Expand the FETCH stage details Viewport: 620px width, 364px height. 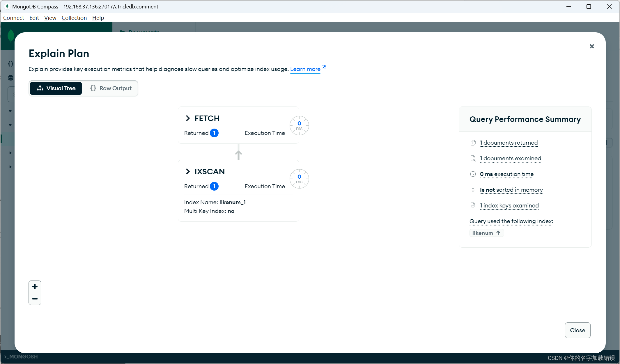(188, 118)
